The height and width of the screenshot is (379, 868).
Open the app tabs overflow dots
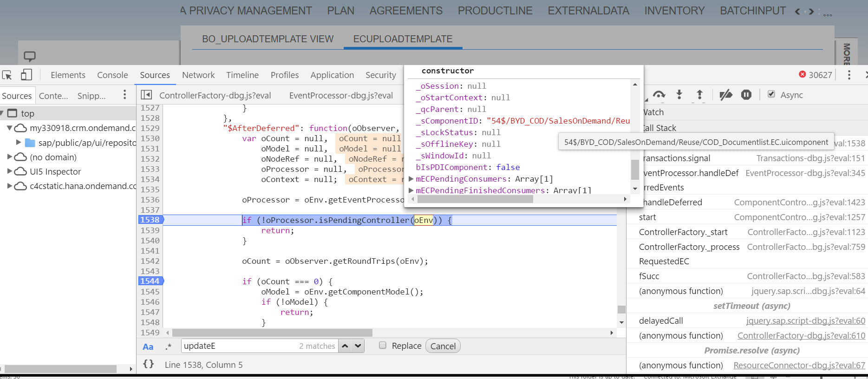tap(828, 15)
